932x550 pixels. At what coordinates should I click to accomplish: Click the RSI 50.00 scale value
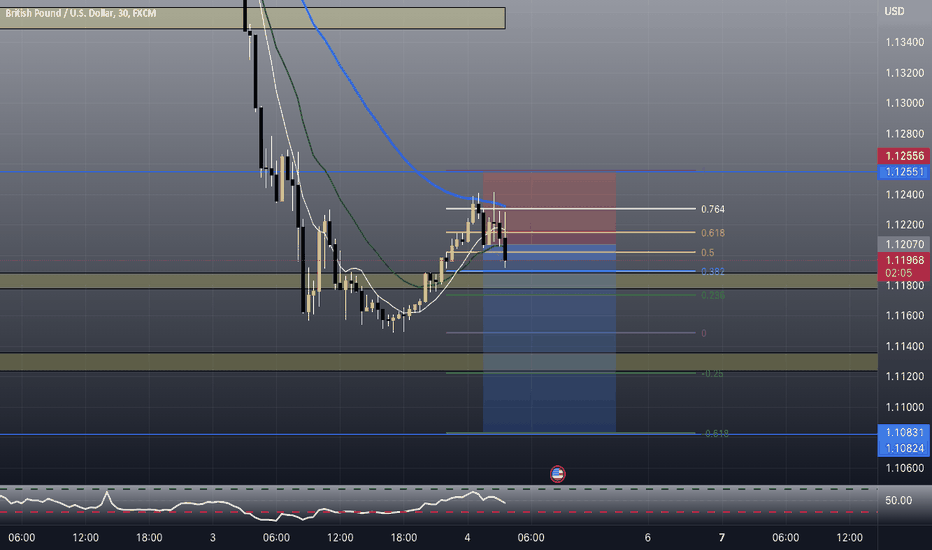(898, 501)
